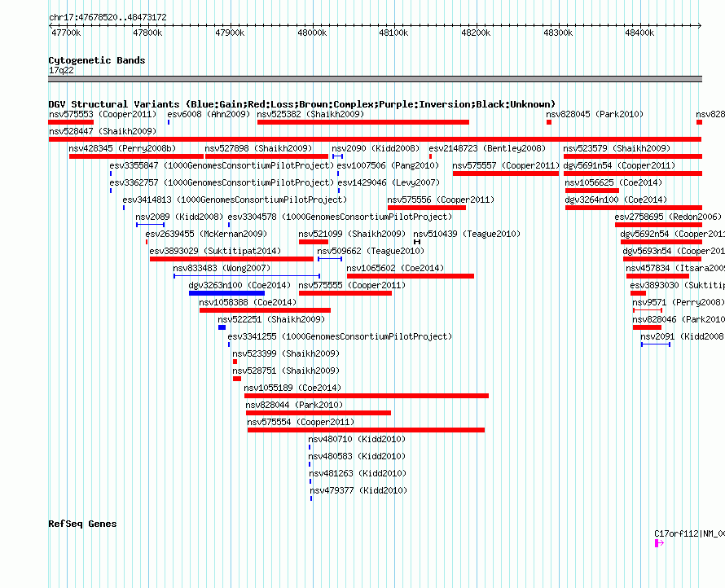725x588 pixels.
Task: Open nsv528751 (Shaikh2009) label
Action: 286,371
